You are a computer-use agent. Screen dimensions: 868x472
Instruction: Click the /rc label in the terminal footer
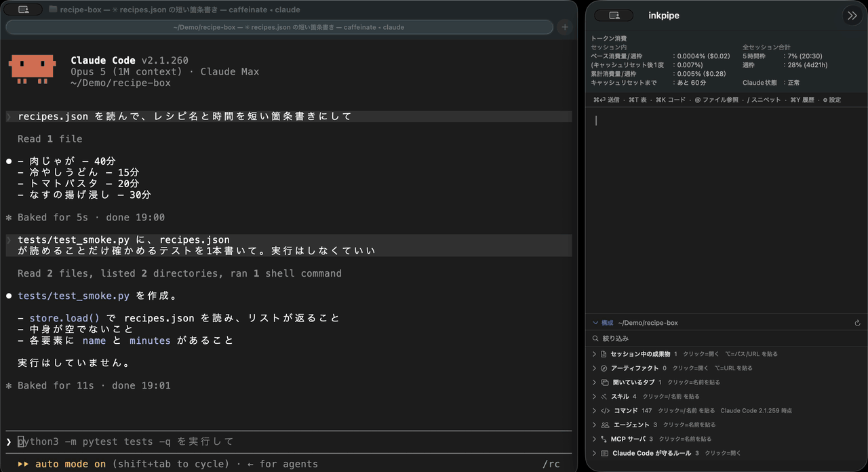pyautogui.click(x=551, y=464)
